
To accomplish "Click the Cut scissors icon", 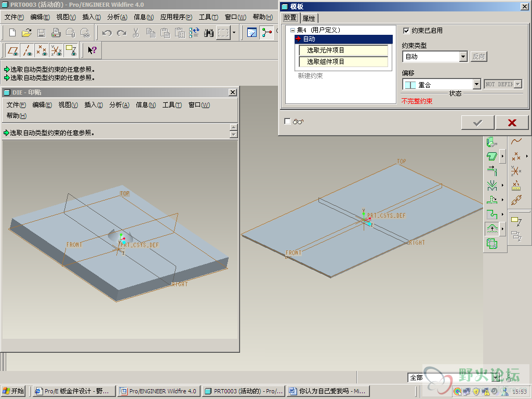I will coord(136,33).
